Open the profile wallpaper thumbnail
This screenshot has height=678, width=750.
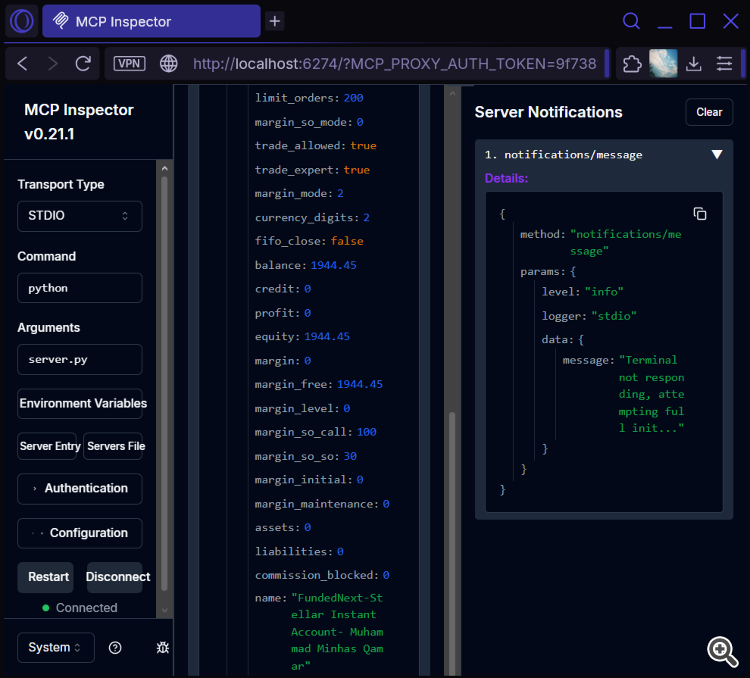(663, 63)
